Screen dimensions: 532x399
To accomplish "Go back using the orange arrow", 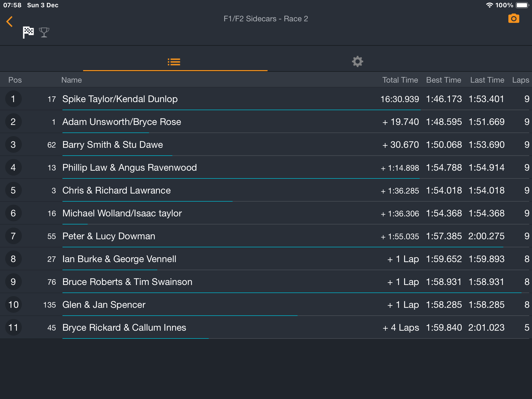I will point(10,22).
